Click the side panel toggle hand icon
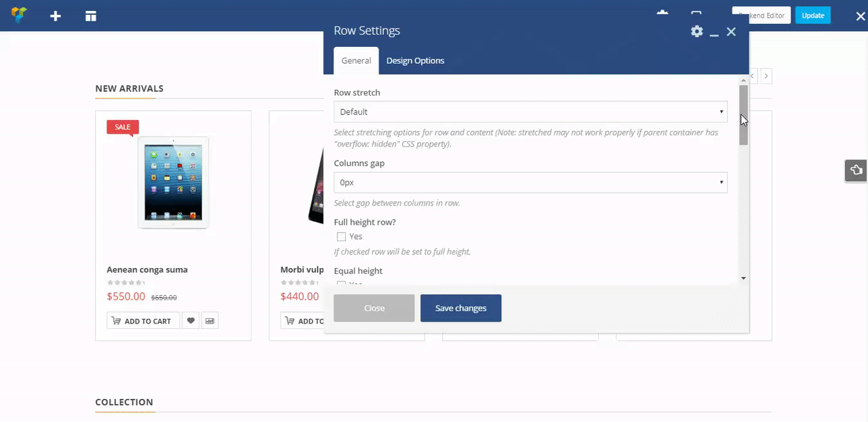This screenshot has height=422, width=868. point(855,170)
